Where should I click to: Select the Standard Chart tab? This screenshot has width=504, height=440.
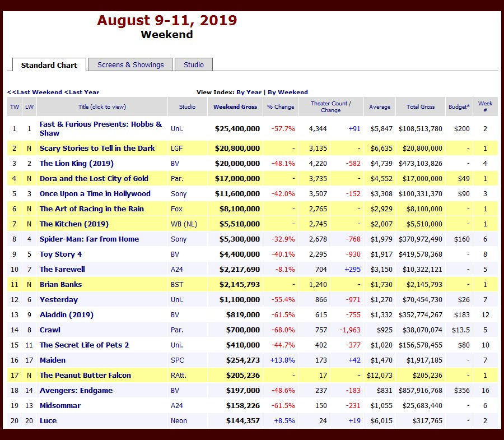tap(49, 65)
